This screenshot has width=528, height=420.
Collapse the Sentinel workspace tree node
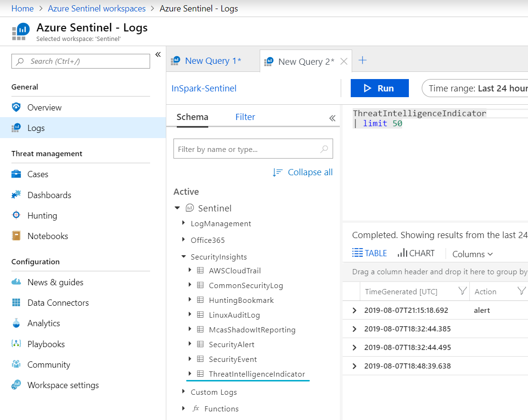[177, 208]
